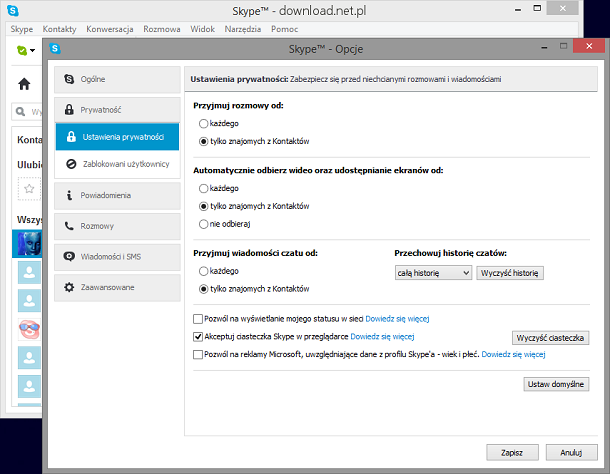The height and width of the screenshot is (474, 610).
Task: Click the Skype logo in main window title bar
Action: (13, 11)
